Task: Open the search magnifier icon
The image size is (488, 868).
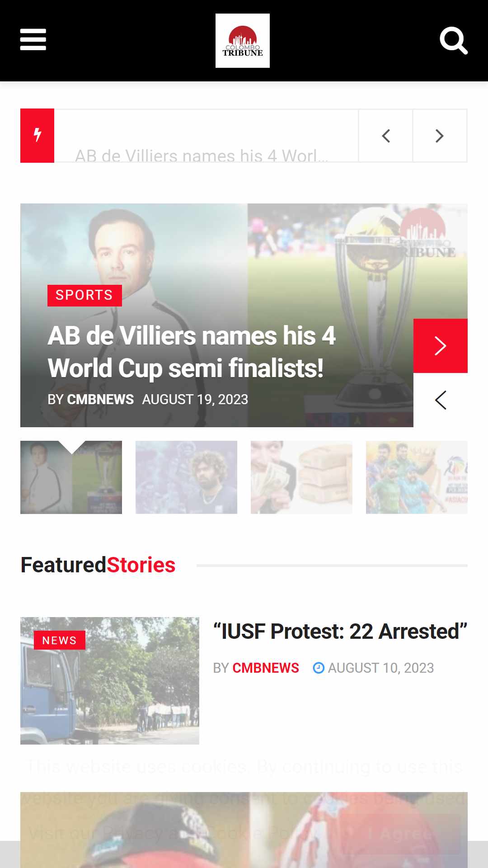Action: (x=454, y=41)
